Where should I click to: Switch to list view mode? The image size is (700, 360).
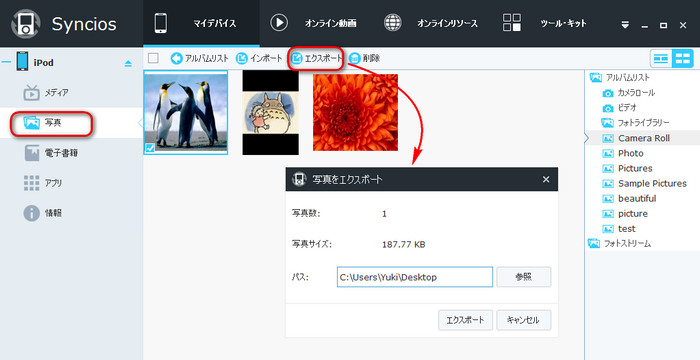661,59
